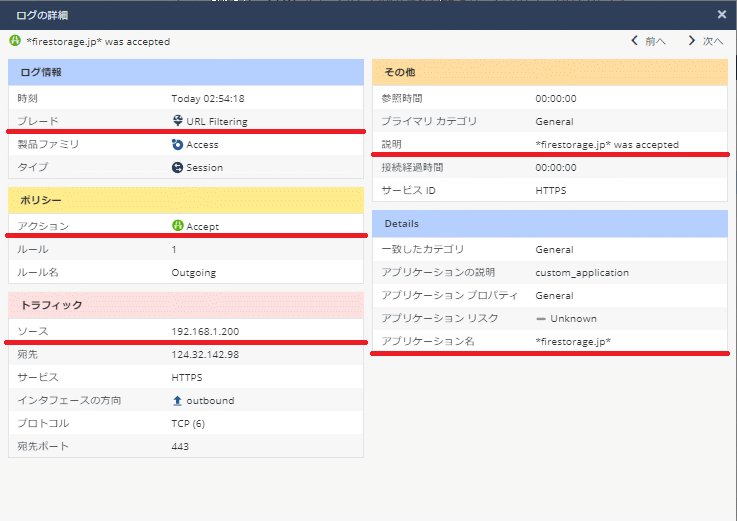737x521 pixels.
Task: Go to the previous log entry (前へ)
Action: click(x=648, y=42)
